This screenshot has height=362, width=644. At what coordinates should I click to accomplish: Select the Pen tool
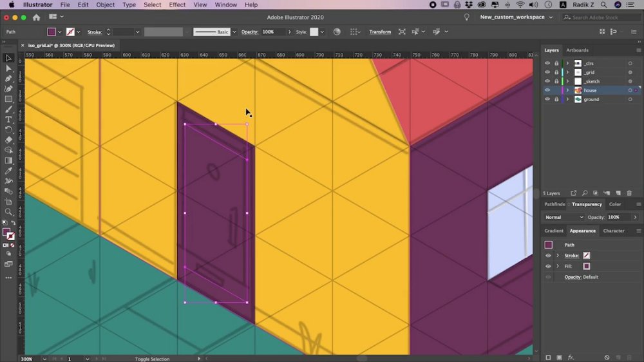tap(8, 79)
